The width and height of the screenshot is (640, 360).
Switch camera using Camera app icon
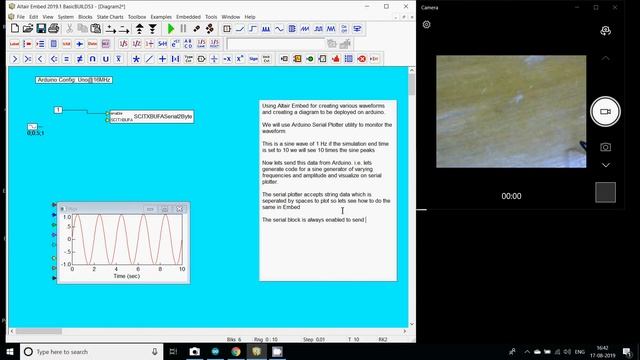(605, 31)
